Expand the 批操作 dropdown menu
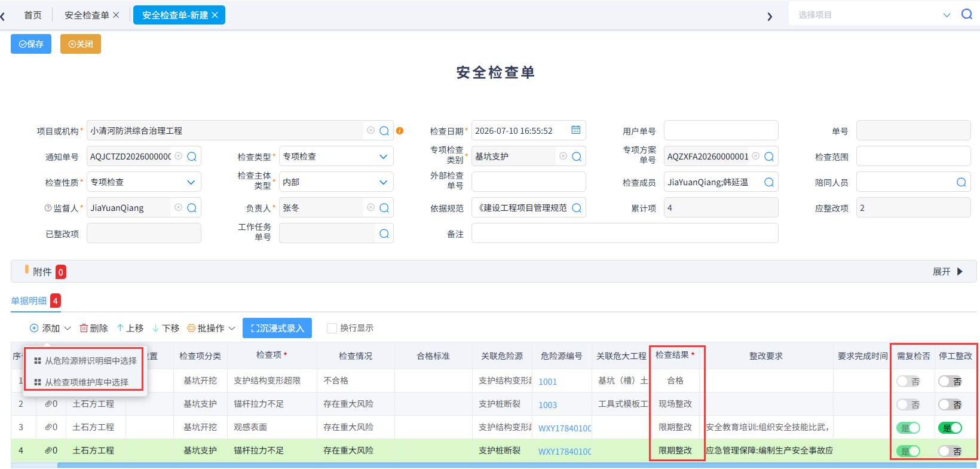 (211, 328)
